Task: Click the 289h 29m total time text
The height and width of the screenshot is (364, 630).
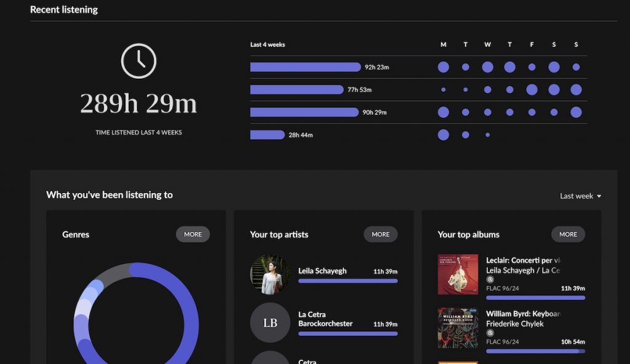Action: click(x=138, y=103)
